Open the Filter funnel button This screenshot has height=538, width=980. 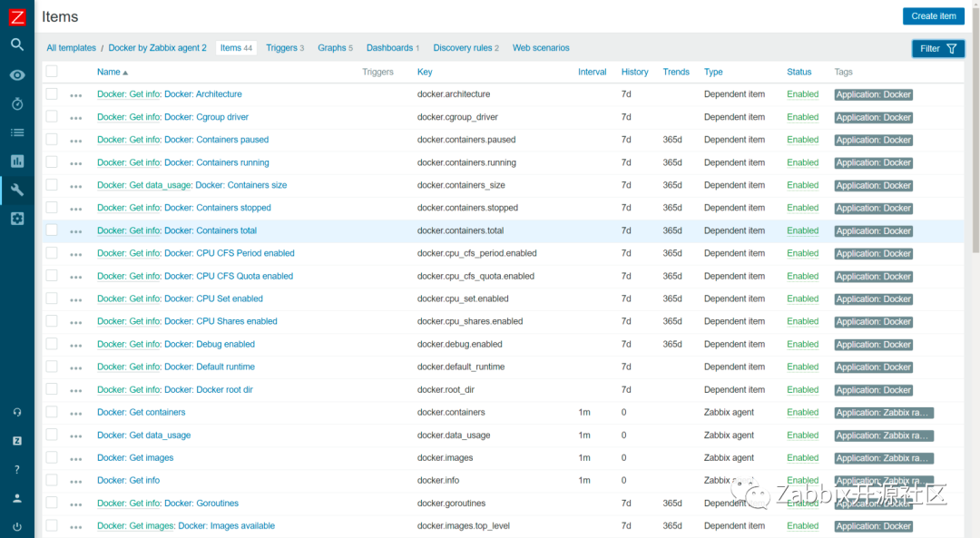pyautogui.click(x=937, y=49)
